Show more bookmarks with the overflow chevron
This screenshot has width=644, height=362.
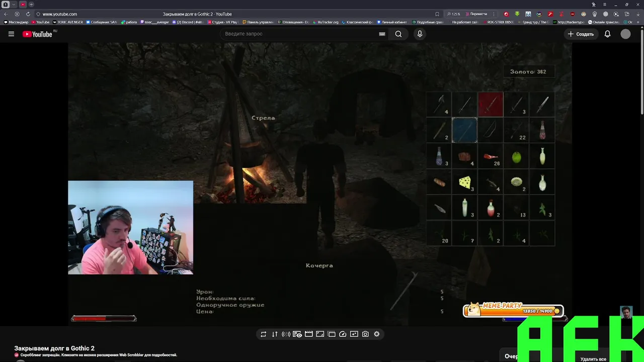point(638,22)
